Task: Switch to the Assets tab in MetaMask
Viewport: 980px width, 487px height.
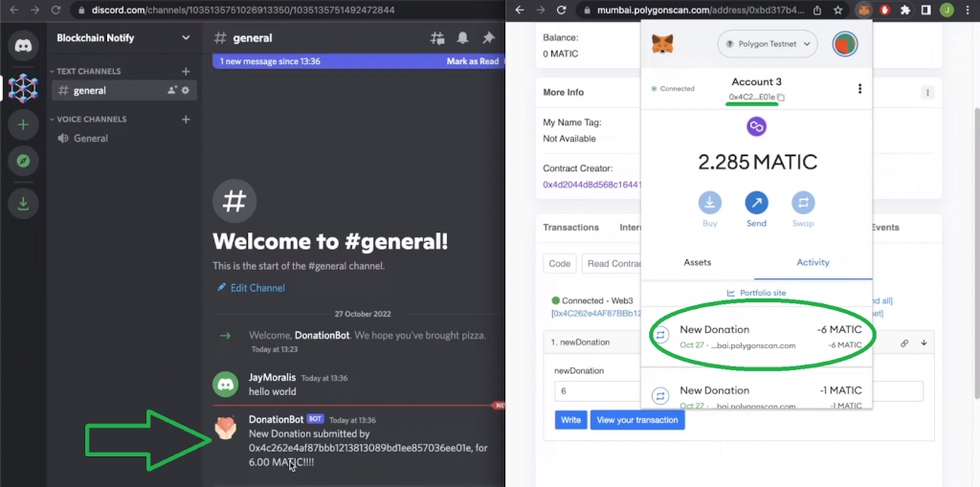Action: (697, 262)
